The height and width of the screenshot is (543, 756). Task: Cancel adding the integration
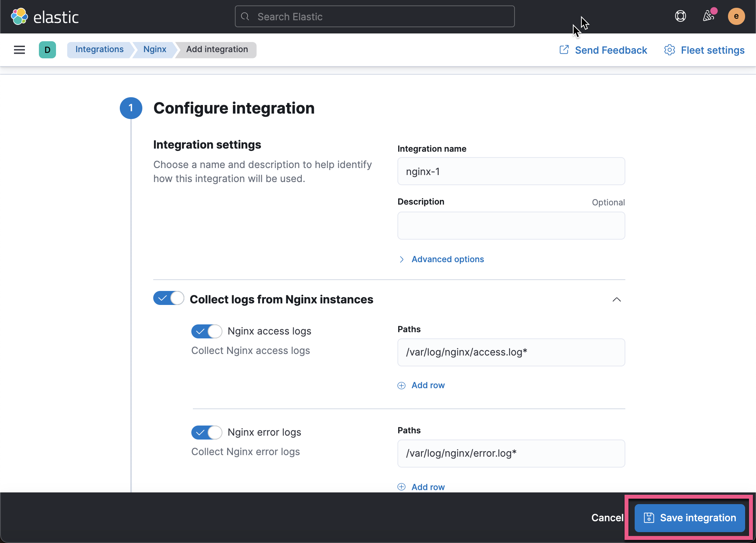607,518
